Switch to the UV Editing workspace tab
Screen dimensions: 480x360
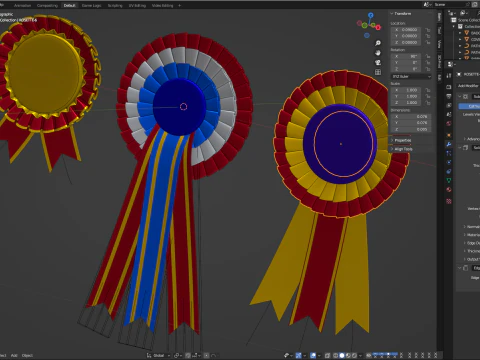[137, 5]
